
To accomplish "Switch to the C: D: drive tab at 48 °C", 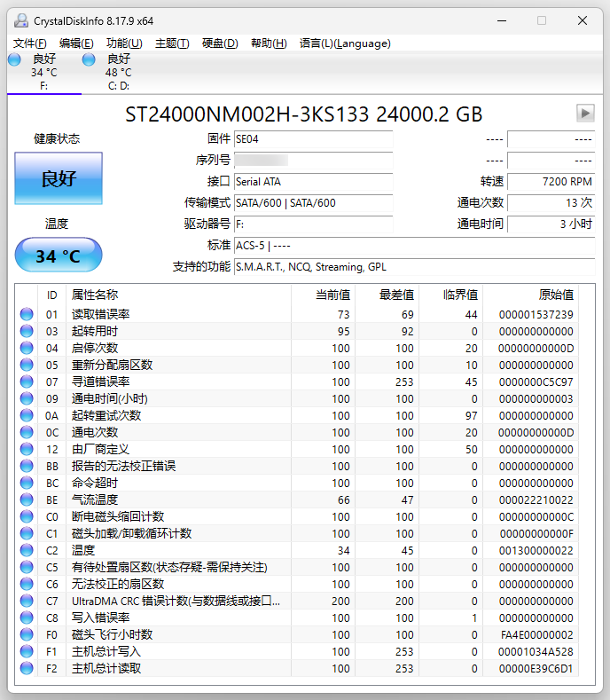I will [119, 72].
